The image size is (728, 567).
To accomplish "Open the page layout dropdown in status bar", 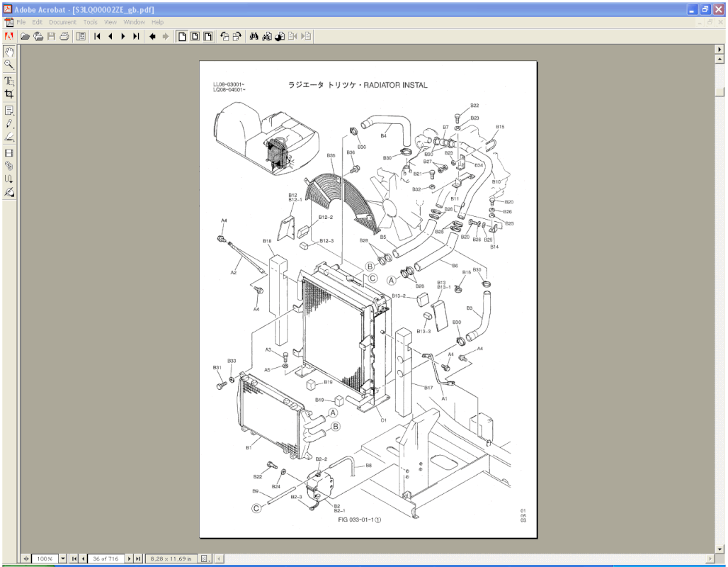I will pyautogui.click(x=205, y=558).
